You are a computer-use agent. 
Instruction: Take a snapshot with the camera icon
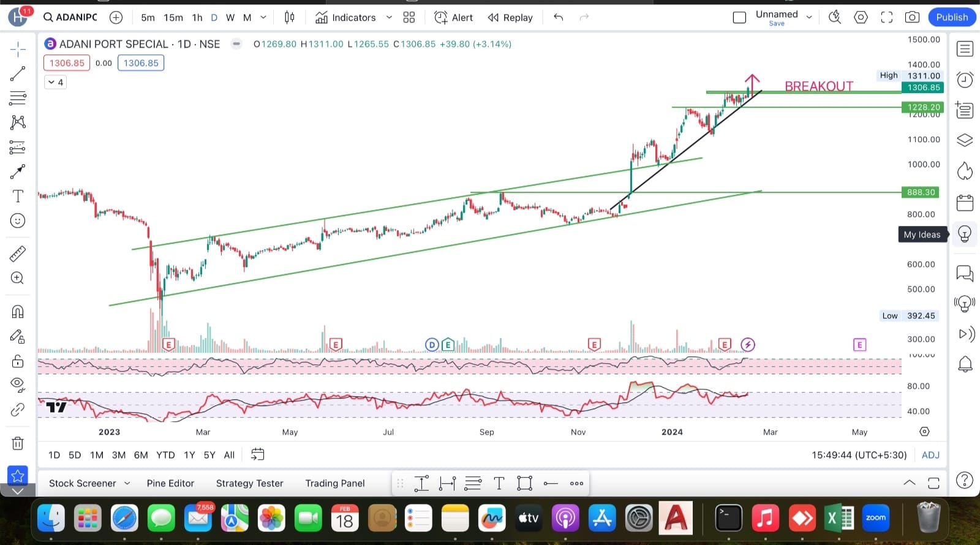(x=912, y=17)
